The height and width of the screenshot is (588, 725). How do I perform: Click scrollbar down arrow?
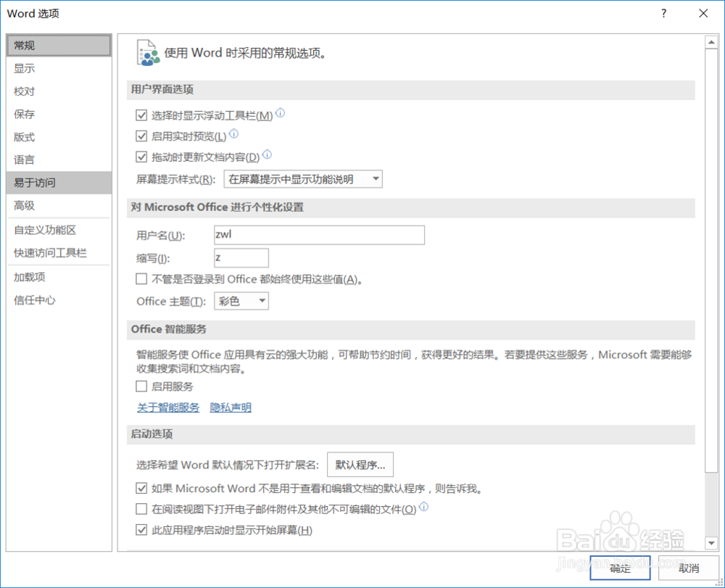point(711,543)
